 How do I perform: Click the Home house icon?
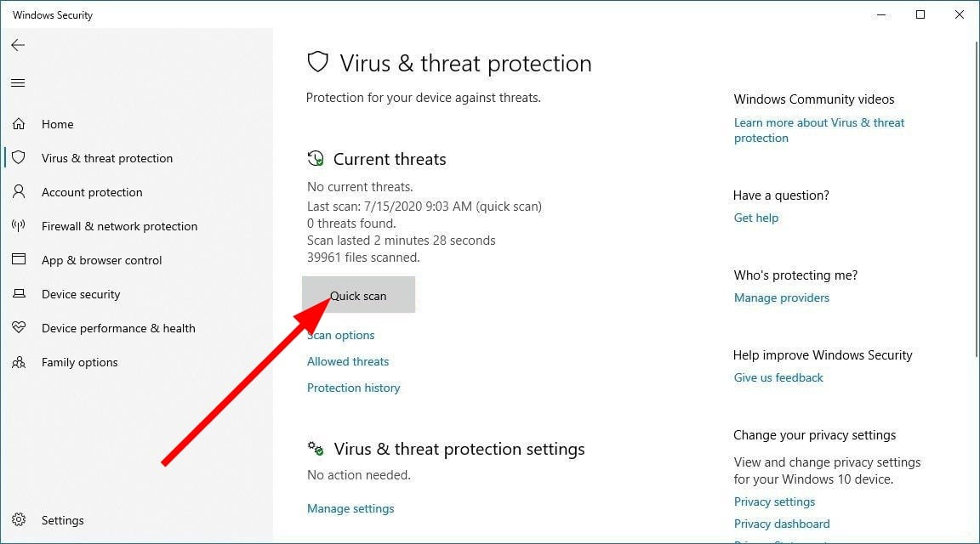tap(19, 123)
